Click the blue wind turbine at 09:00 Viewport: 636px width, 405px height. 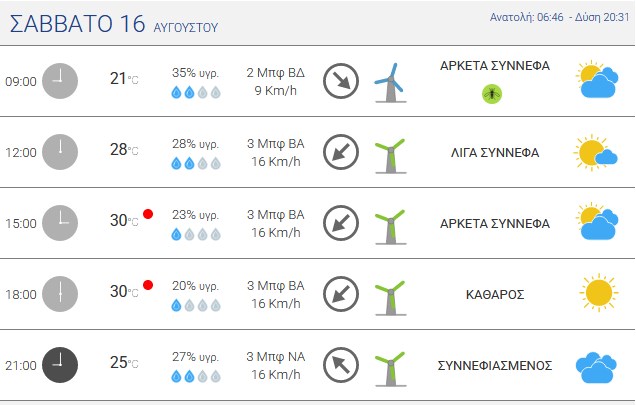coord(390,82)
